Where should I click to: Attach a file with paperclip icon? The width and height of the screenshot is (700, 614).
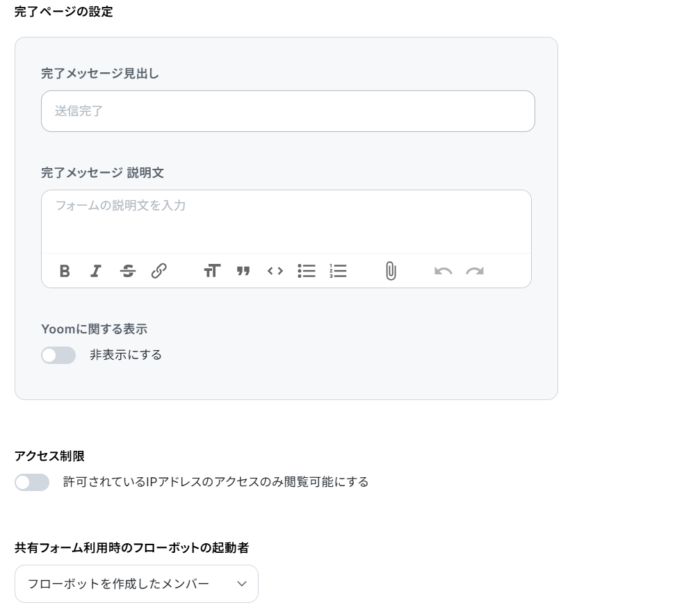click(x=391, y=271)
